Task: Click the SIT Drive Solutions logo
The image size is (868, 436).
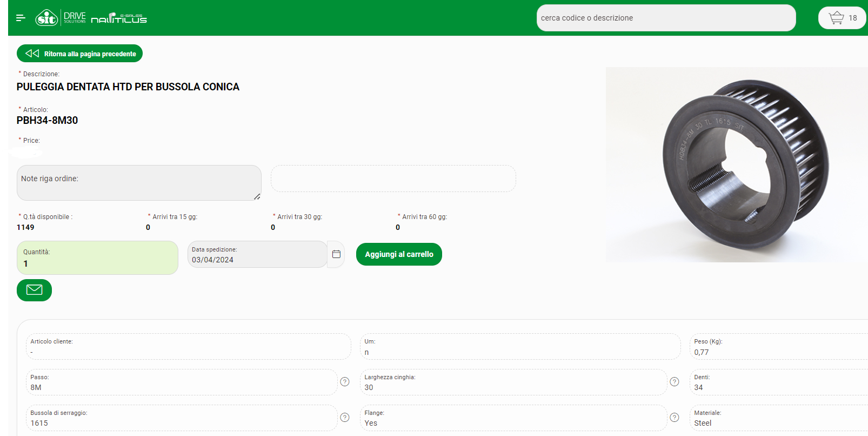Action: tap(60, 18)
